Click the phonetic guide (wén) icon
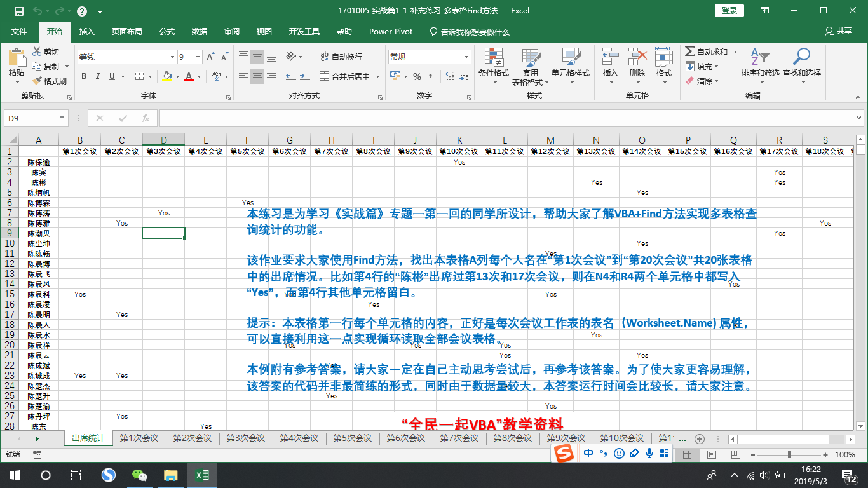The height and width of the screenshot is (488, 868). tap(215, 76)
